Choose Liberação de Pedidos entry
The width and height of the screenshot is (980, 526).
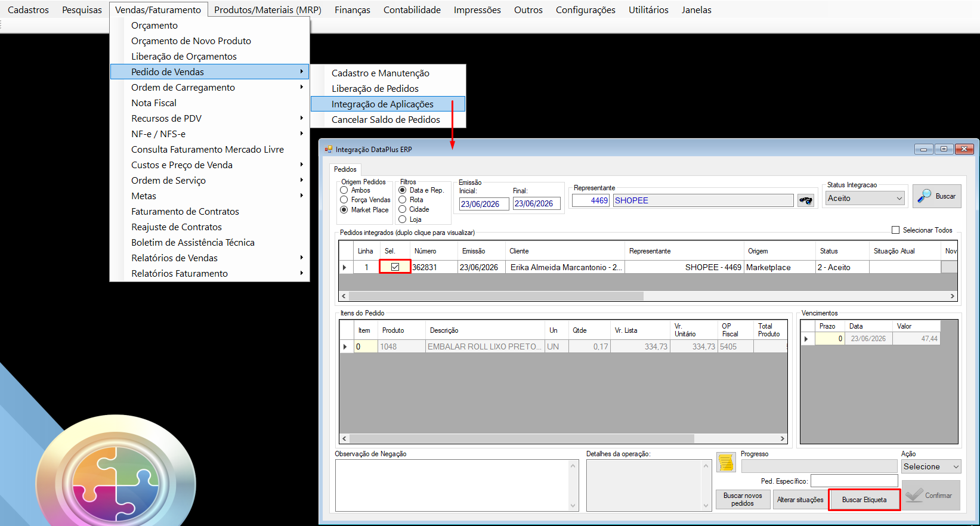pos(388,88)
